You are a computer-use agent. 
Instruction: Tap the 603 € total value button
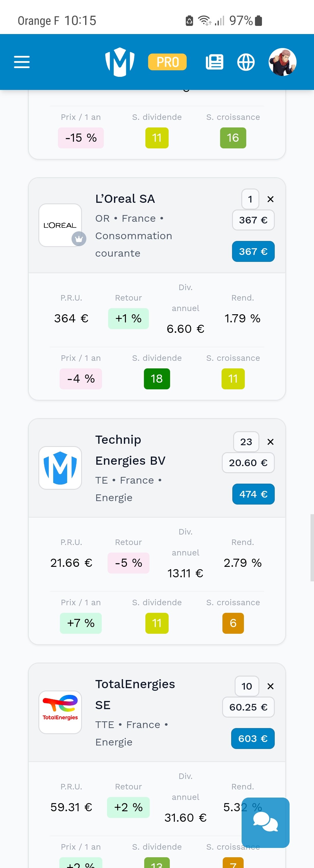(253, 738)
